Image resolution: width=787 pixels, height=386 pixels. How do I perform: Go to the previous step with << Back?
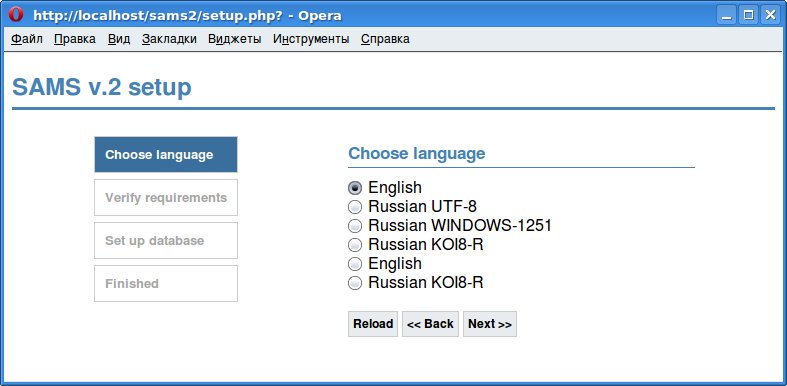pyautogui.click(x=430, y=324)
